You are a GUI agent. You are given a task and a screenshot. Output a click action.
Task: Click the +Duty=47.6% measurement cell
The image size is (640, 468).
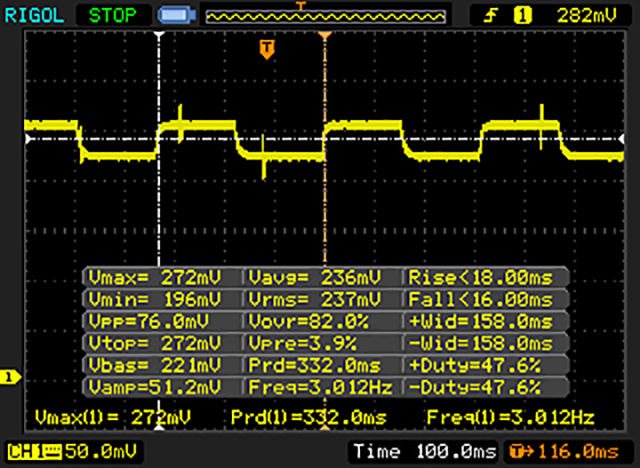(486, 365)
